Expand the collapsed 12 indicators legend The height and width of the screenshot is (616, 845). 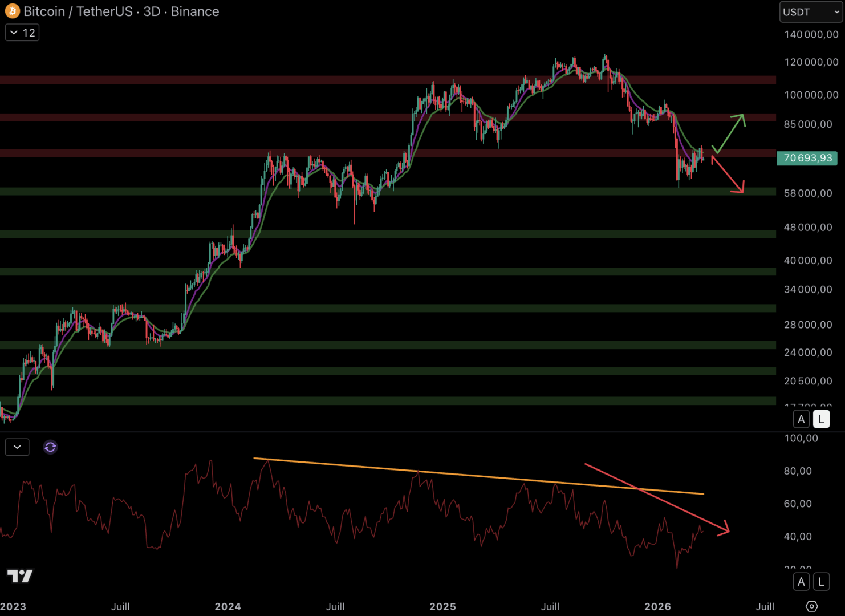pos(22,33)
